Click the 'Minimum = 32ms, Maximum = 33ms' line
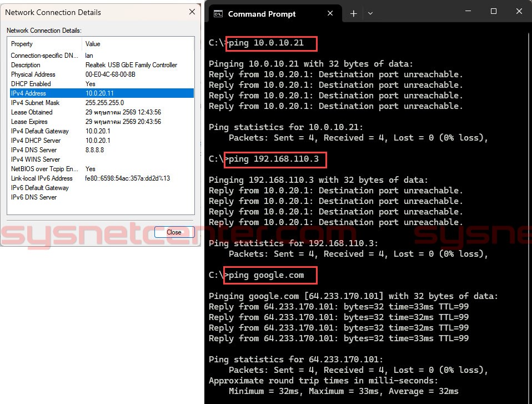Image resolution: width=532 pixels, height=404 pixels. [x=343, y=391]
